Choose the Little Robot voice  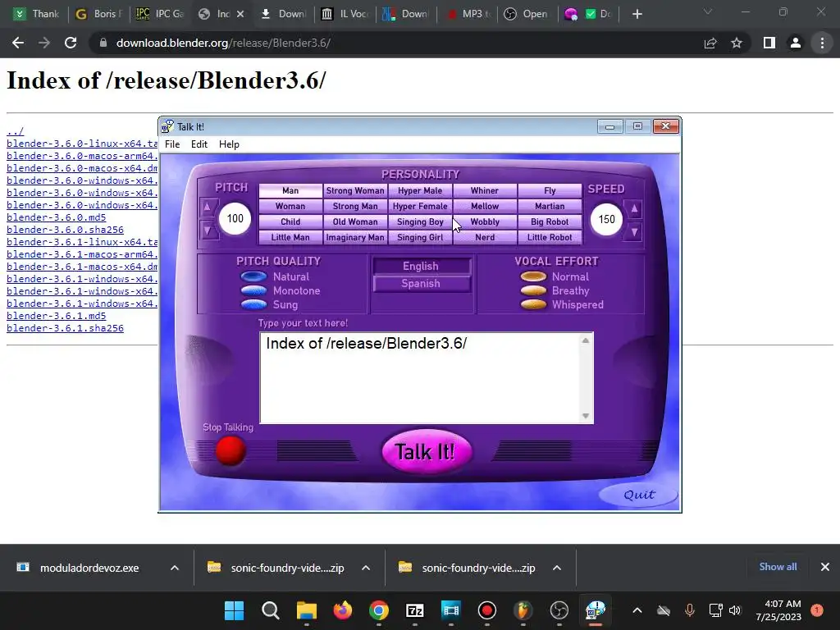point(550,237)
